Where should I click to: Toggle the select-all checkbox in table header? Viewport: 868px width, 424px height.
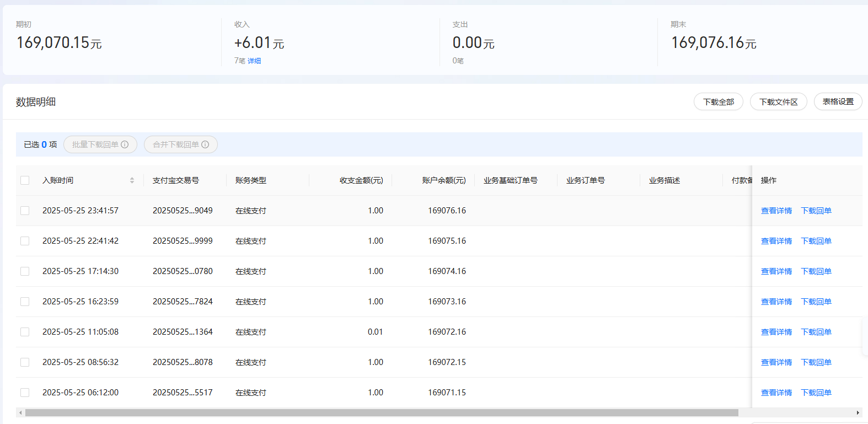pos(25,180)
